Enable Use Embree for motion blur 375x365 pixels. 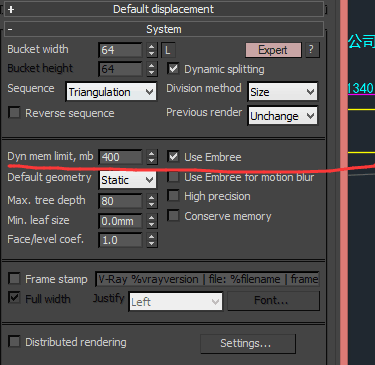[x=173, y=177]
